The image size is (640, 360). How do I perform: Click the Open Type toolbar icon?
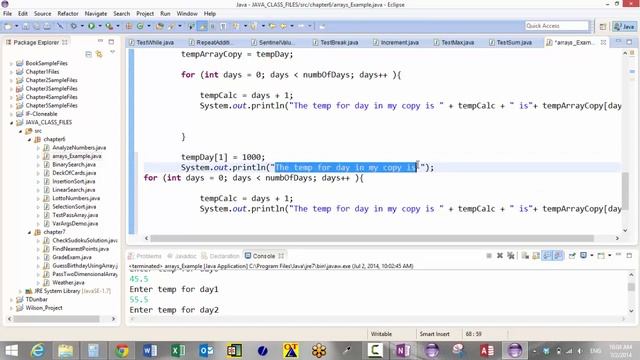(x=160, y=26)
